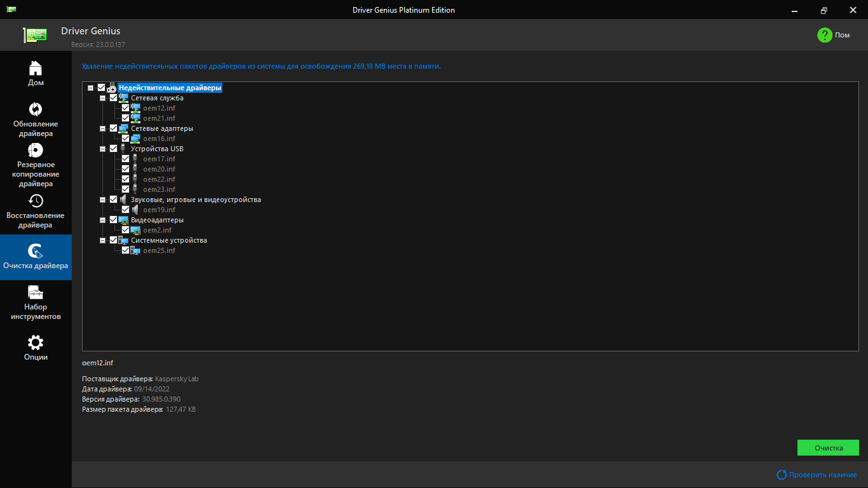Click the Устройства USB category icon
868x488 pixels.
123,149
